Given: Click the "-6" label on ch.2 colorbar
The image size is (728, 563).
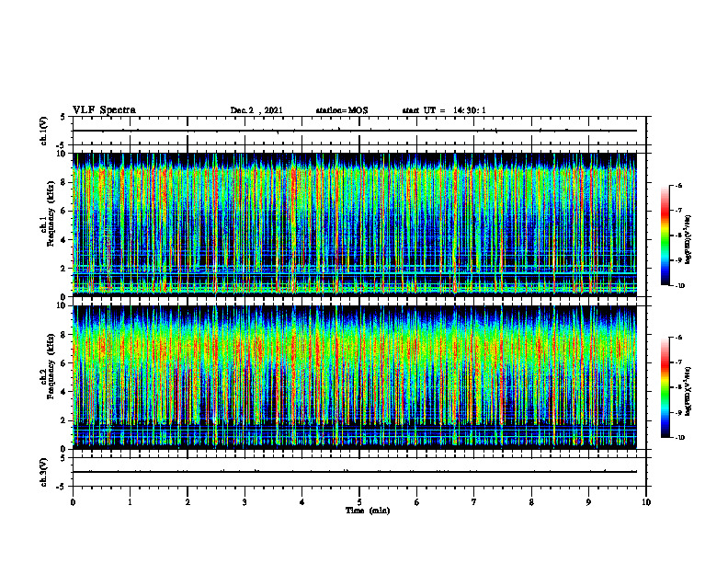Looking at the screenshot, I should (678, 338).
